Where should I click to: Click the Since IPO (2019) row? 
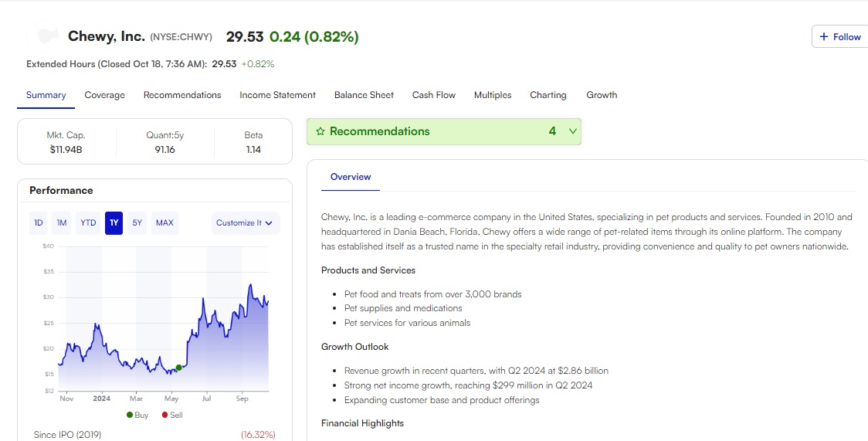pos(154,435)
